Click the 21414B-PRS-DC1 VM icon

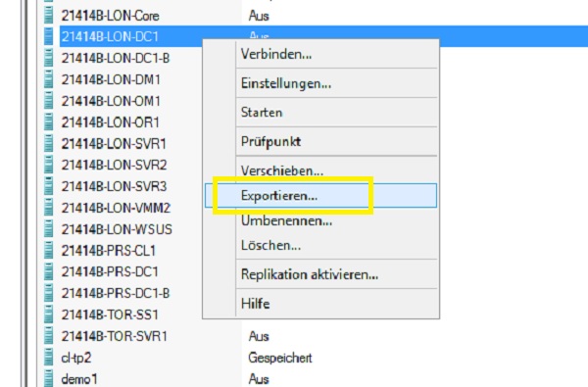[x=48, y=271]
